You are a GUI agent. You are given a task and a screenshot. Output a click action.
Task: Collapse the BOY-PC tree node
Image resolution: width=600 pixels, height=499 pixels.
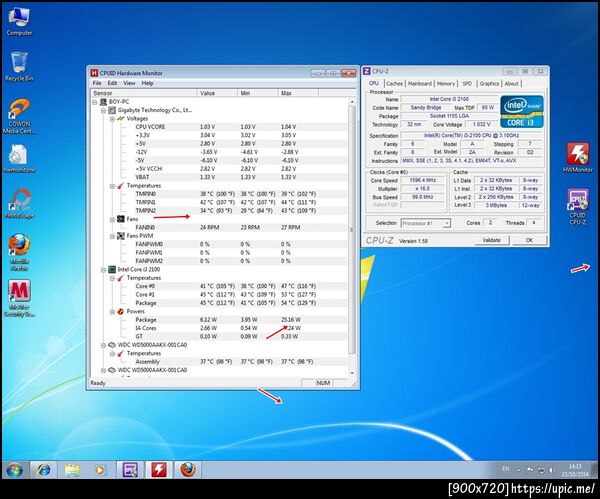(95, 102)
